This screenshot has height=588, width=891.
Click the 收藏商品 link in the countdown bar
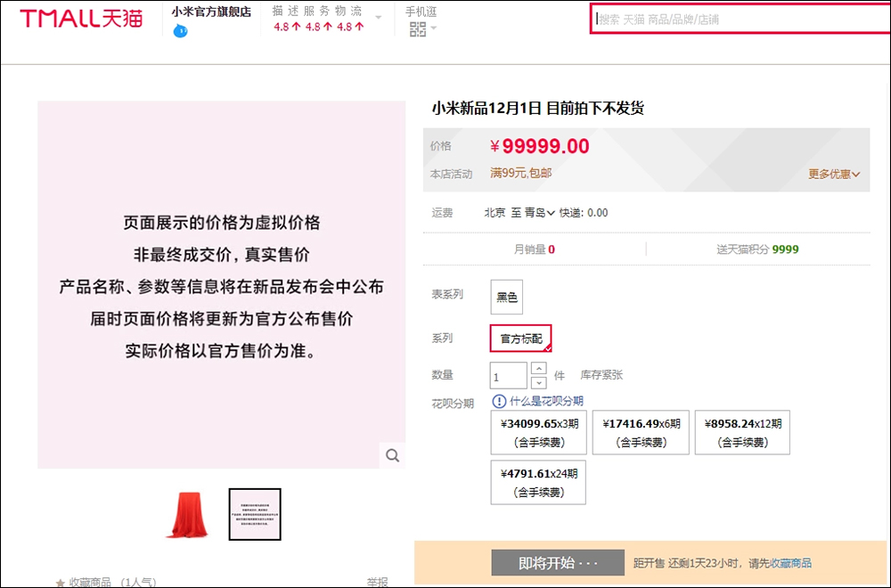(790, 563)
